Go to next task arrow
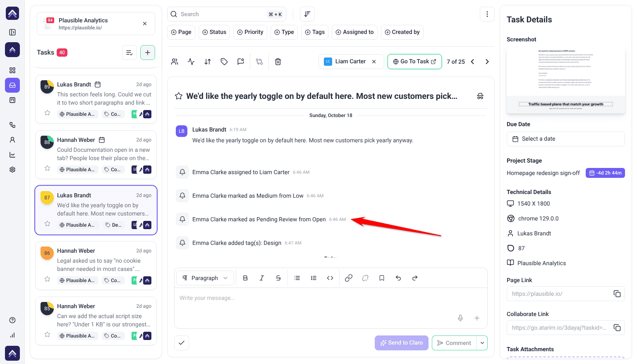637x364 pixels. (x=487, y=62)
